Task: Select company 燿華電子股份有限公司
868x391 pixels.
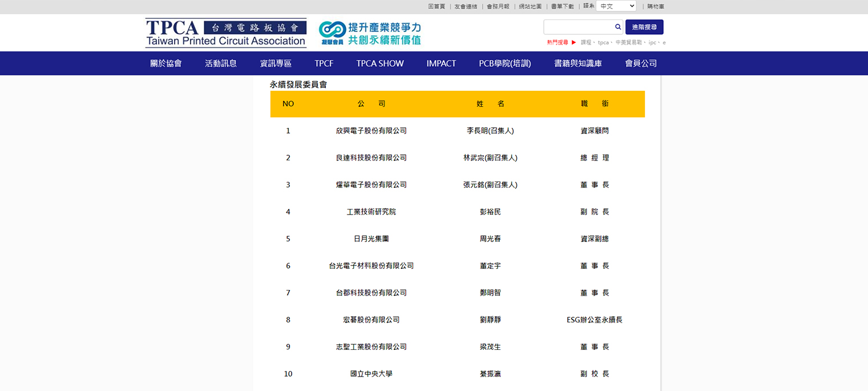Action: pyautogui.click(x=372, y=185)
